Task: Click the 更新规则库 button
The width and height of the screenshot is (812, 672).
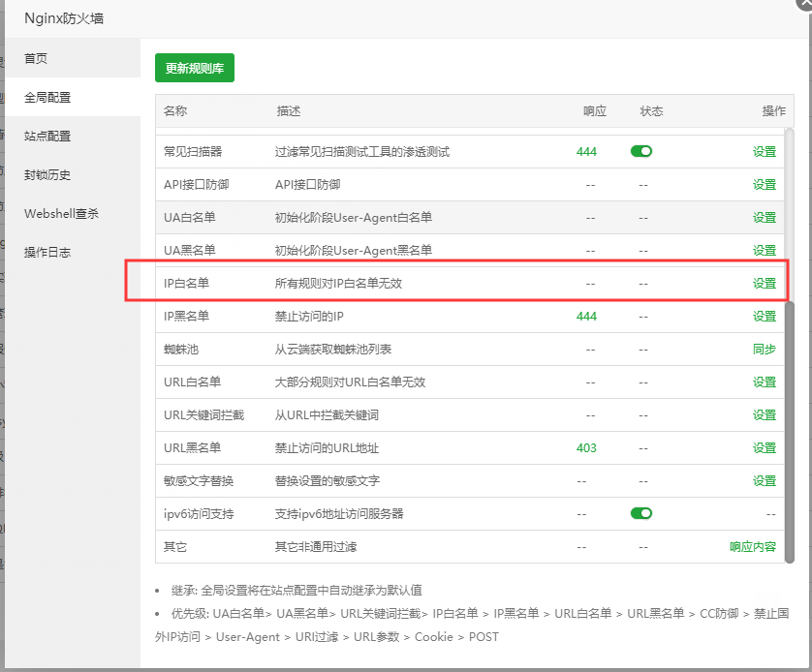Action: tap(195, 68)
